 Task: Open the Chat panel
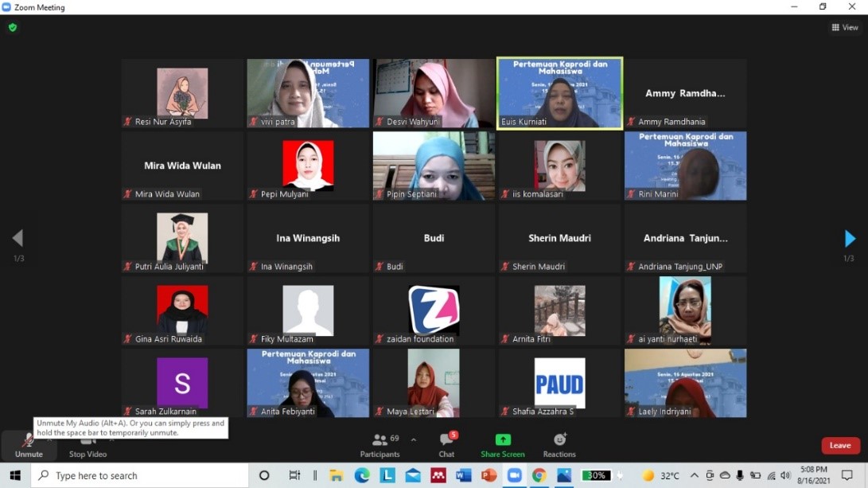(x=447, y=446)
